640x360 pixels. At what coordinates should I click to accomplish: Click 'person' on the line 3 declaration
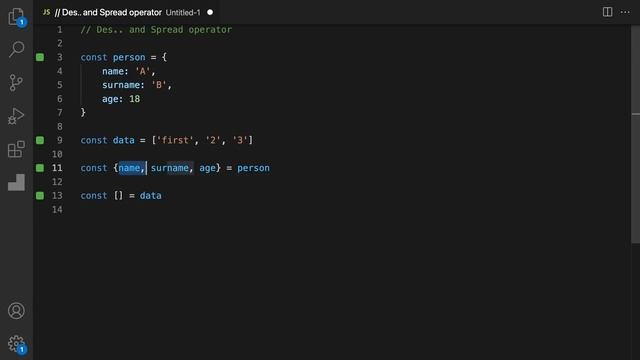point(129,57)
